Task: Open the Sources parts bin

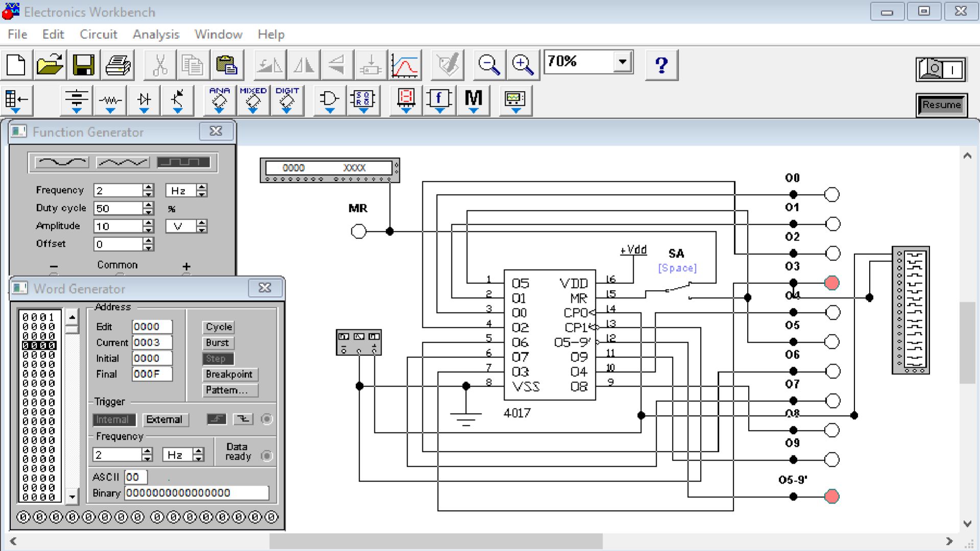Action: pos(77,100)
